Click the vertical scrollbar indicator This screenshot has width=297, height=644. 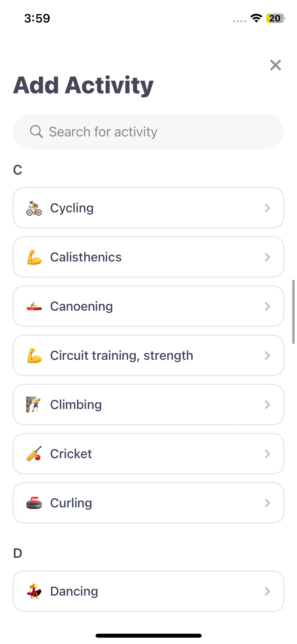pyautogui.click(x=293, y=312)
